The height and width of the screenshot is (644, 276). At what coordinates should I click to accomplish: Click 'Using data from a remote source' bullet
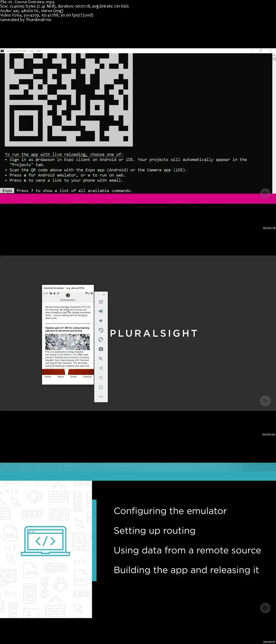187,550
